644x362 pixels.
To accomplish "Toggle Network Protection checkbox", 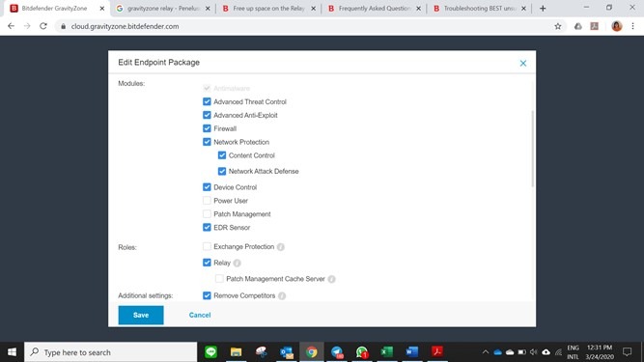I will [x=207, y=142].
